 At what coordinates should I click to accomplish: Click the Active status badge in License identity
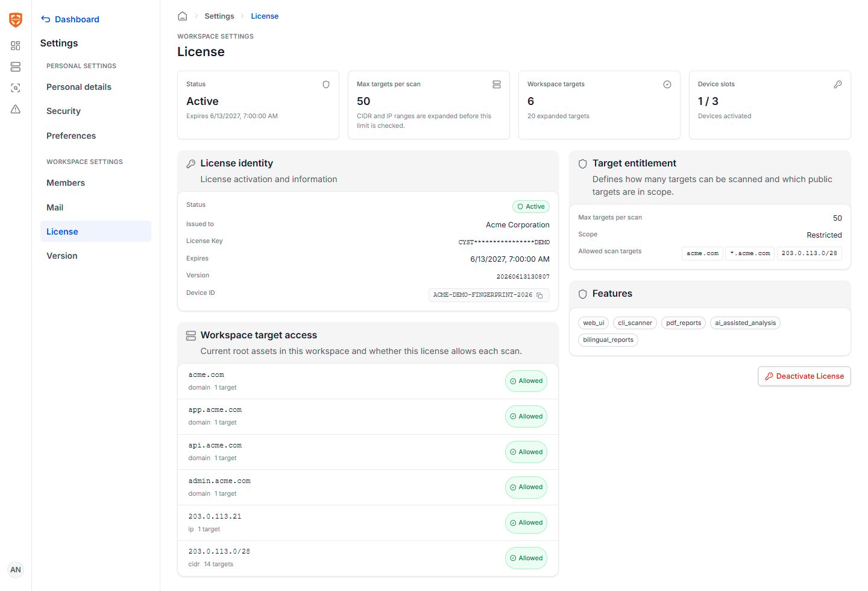(x=531, y=207)
